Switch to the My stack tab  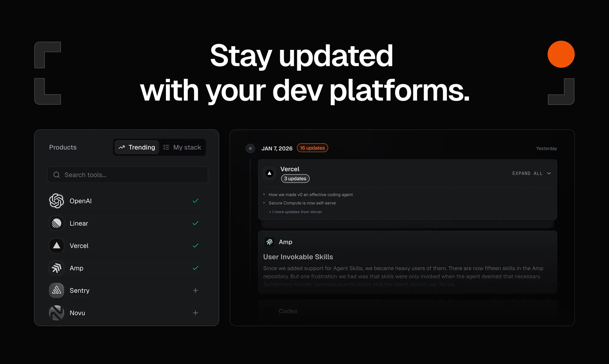pos(182,147)
